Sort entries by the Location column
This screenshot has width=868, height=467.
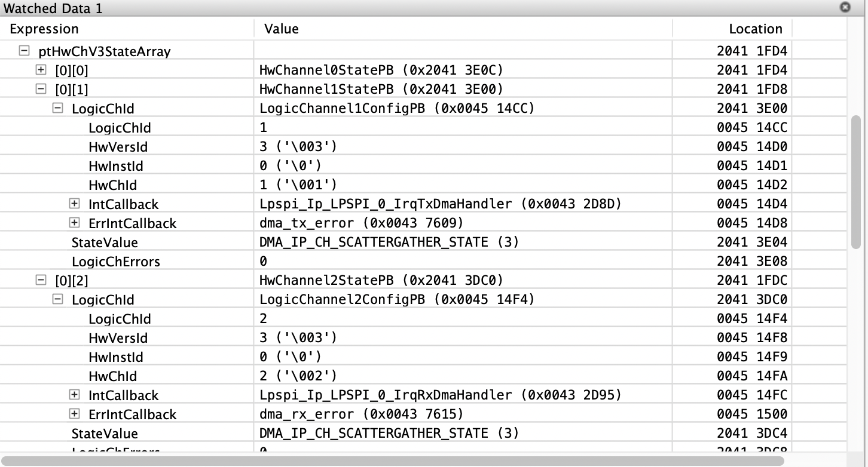coord(756,29)
